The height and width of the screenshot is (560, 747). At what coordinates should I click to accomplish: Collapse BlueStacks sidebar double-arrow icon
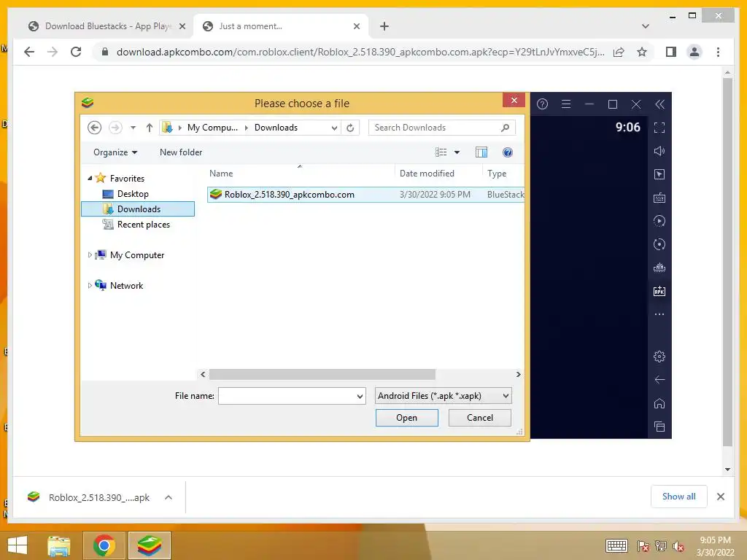click(659, 104)
